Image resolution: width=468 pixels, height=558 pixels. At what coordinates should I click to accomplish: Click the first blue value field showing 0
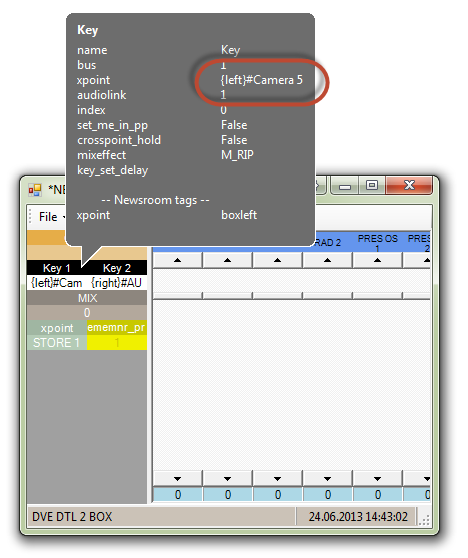178,494
